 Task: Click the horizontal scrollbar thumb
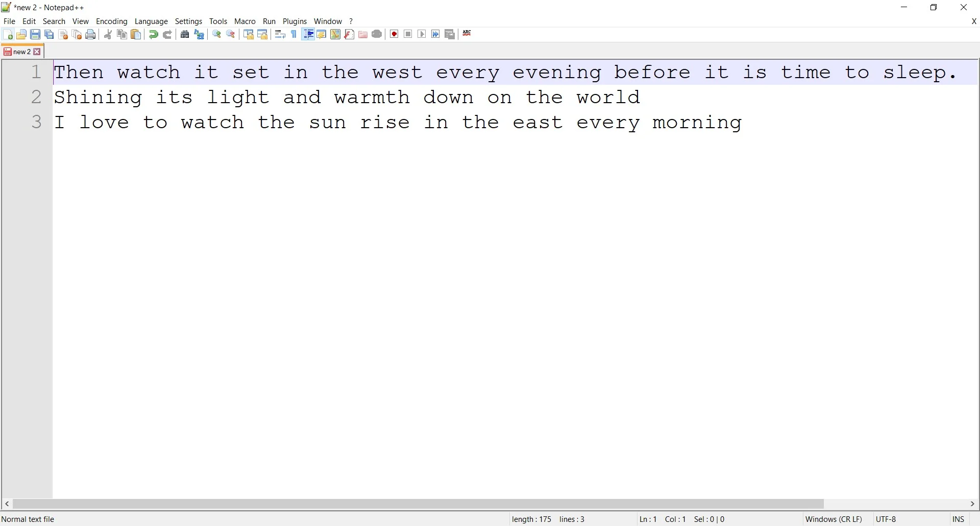pos(419,504)
